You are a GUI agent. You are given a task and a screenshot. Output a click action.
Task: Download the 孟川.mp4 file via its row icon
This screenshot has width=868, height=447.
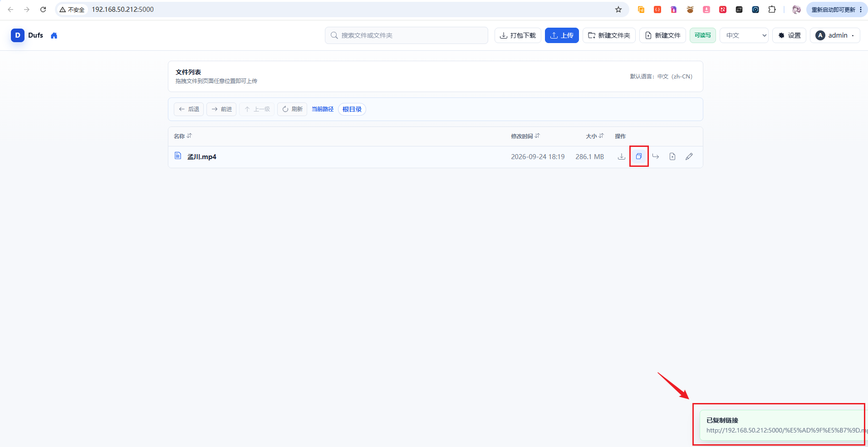click(622, 156)
